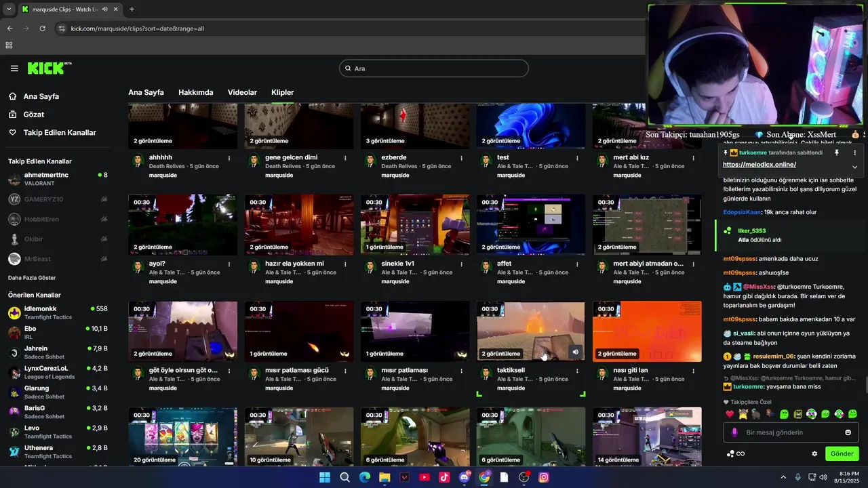Open ahmetmerttnc channel in followed list
The image size is (868, 488).
pos(58,179)
